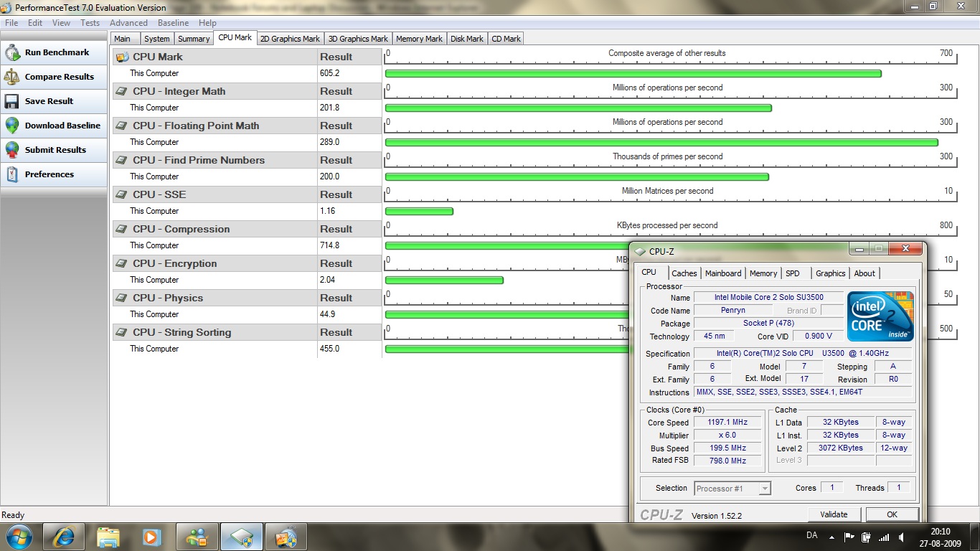The width and height of the screenshot is (980, 551).
Task: Click the PerformanceTest title bar icon
Action: coord(7,8)
